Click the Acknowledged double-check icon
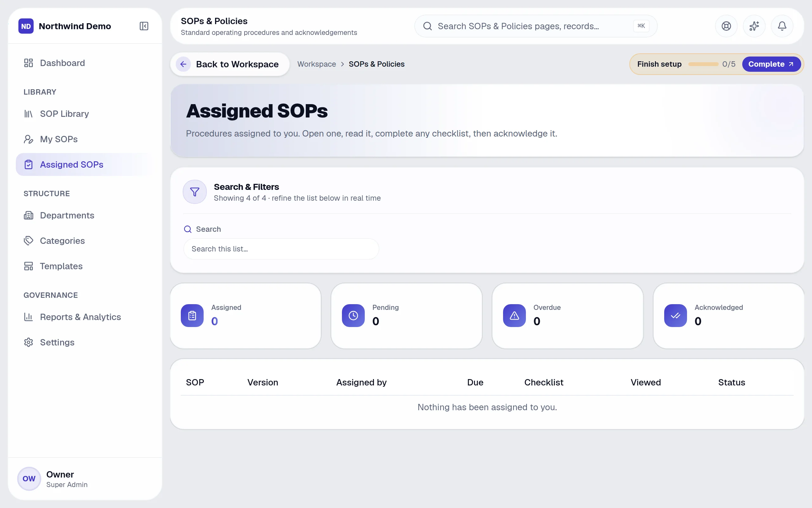The image size is (812, 508). coord(675,316)
